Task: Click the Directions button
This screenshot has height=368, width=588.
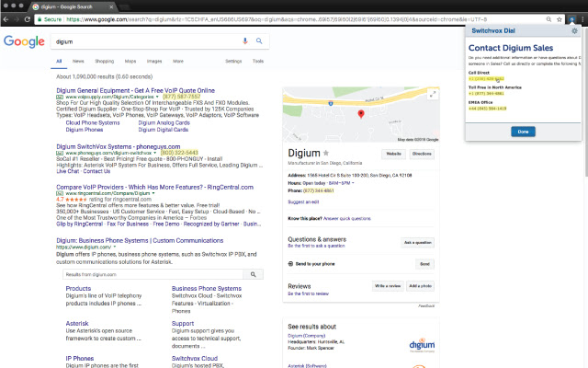Action: pyautogui.click(x=422, y=154)
